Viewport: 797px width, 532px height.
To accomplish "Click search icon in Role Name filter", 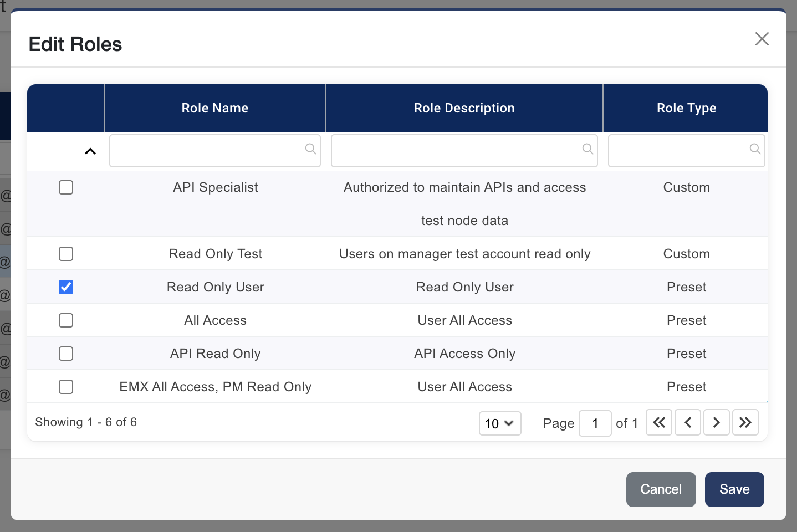I will (x=310, y=149).
